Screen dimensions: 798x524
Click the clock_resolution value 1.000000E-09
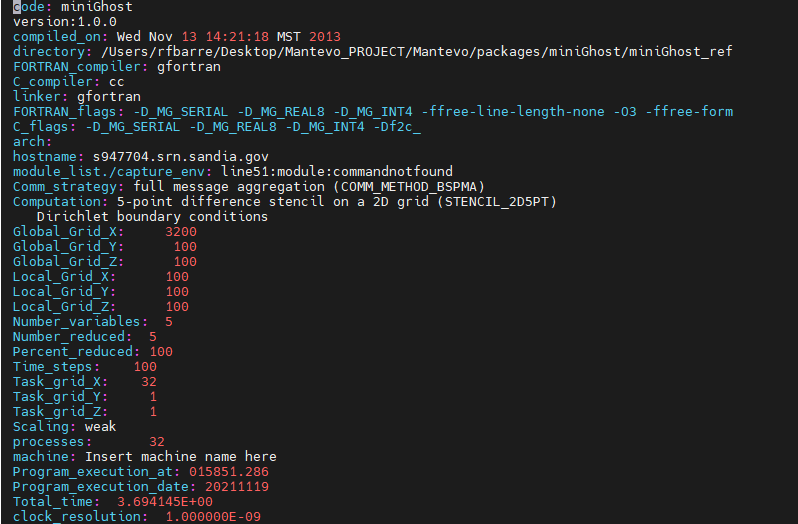coord(213,516)
